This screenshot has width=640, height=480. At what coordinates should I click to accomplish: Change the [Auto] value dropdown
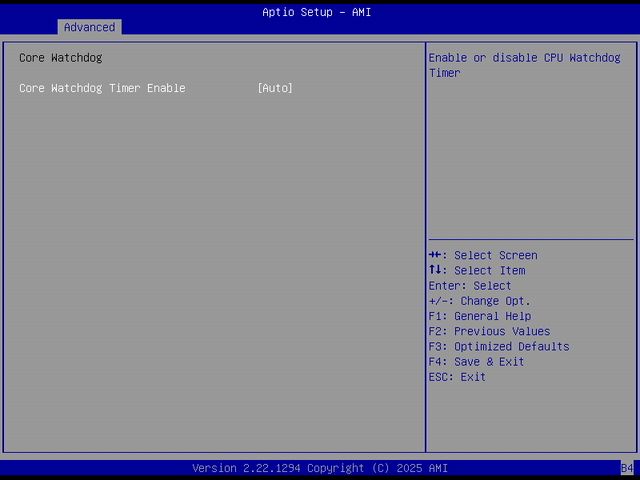(x=275, y=88)
